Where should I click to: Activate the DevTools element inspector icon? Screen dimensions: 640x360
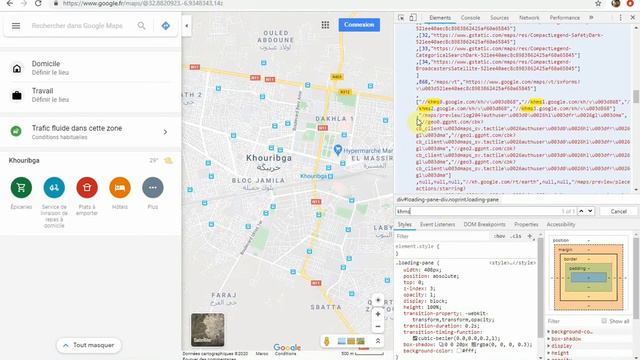click(401, 18)
